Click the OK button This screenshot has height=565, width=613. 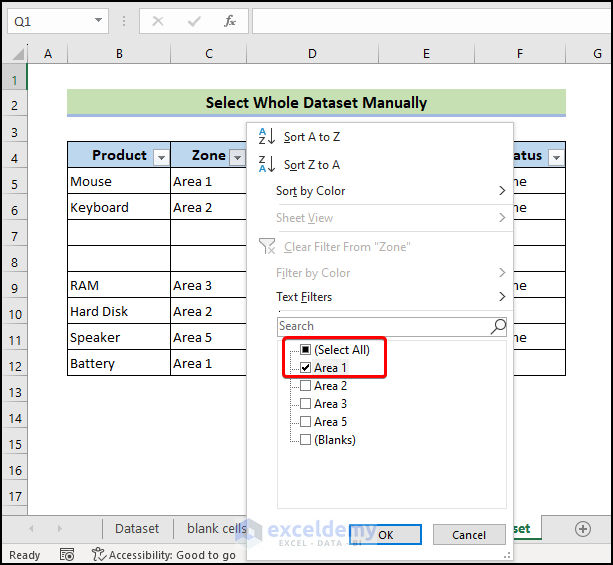[385, 535]
